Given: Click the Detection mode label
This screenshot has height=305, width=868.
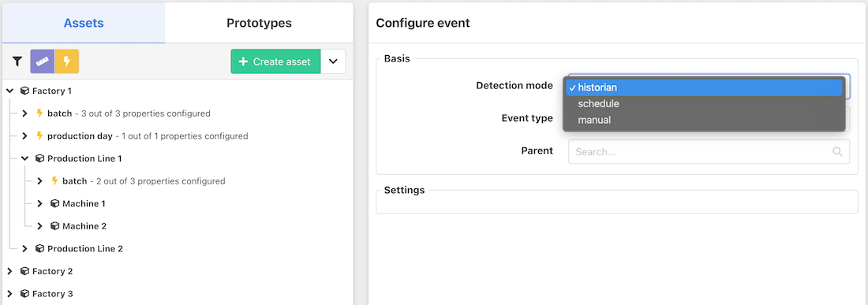Looking at the screenshot, I should (x=514, y=86).
